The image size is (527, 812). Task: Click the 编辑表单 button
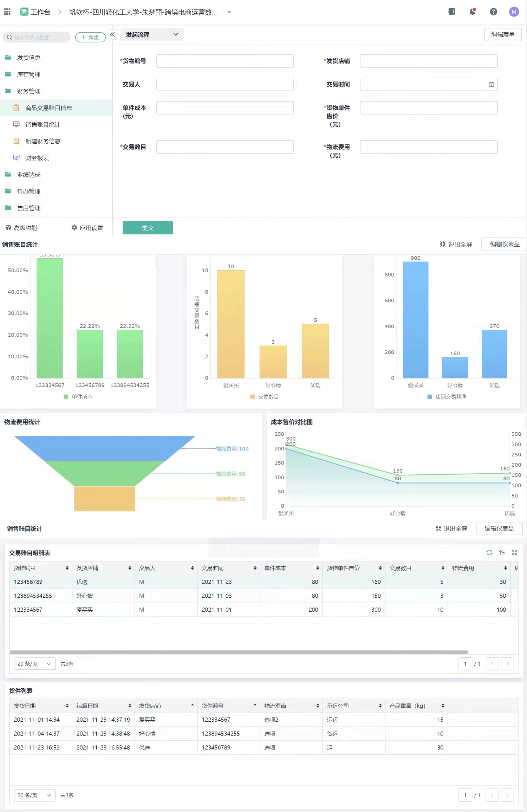pos(502,34)
